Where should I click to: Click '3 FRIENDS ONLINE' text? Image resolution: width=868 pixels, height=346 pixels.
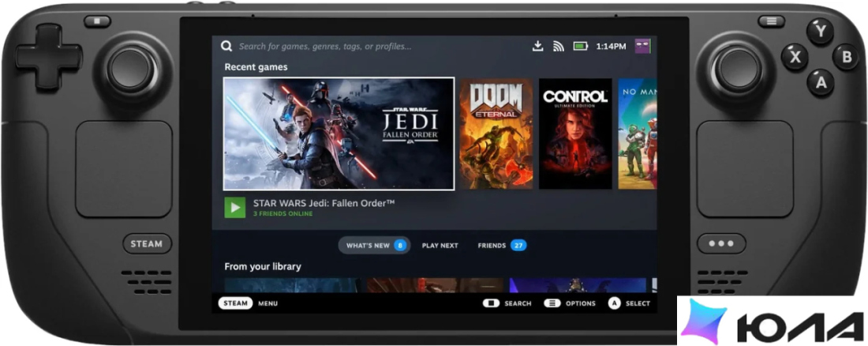282,213
